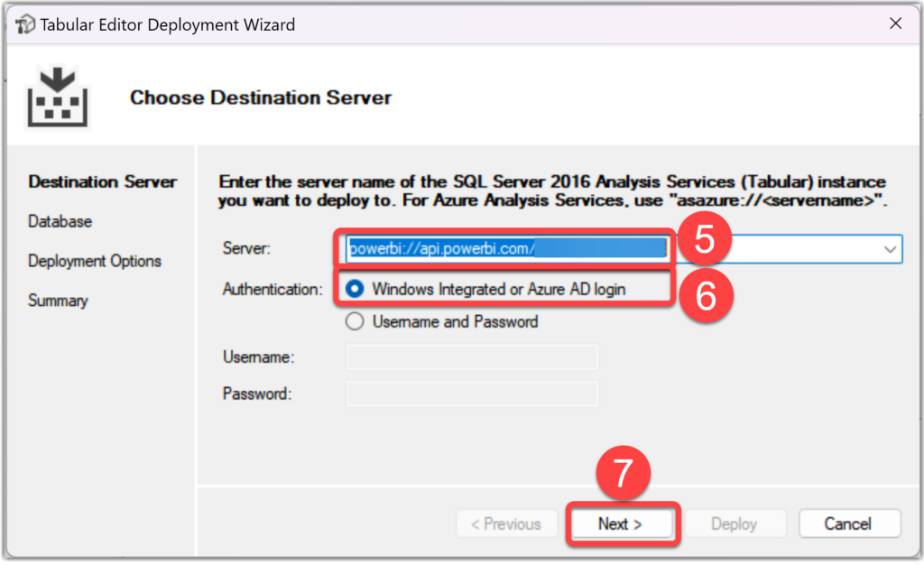Click the Username input field
This screenshot has height=565, width=924.
[x=473, y=357]
